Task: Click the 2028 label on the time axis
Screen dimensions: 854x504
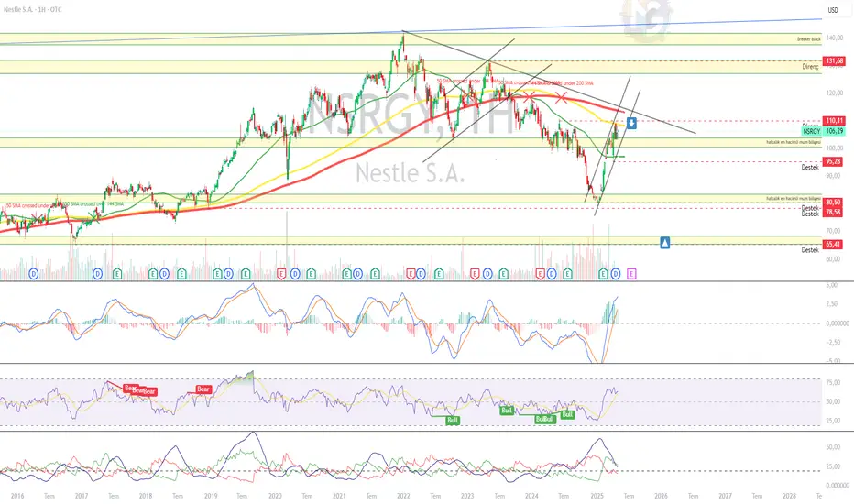Action: (789, 496)
